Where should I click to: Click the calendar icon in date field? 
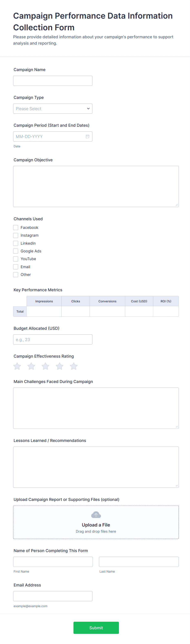coord(87,137)
